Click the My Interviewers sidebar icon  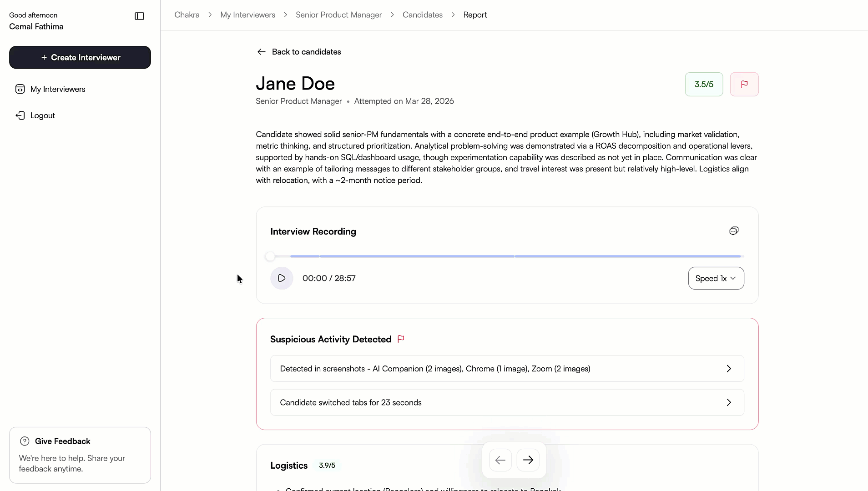(20, 89)
